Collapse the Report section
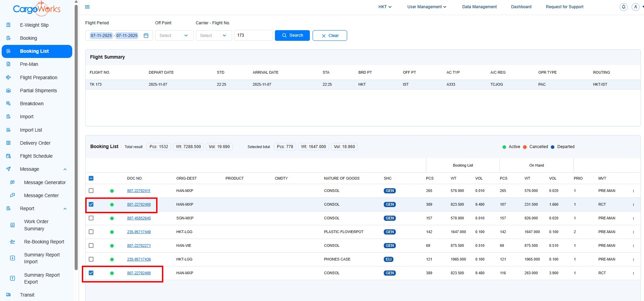 [65, 209]
